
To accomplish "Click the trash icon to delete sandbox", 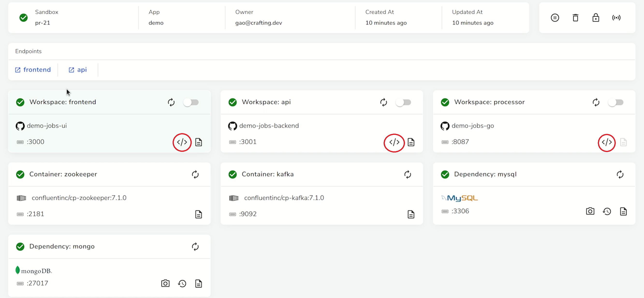I will 575,18.
